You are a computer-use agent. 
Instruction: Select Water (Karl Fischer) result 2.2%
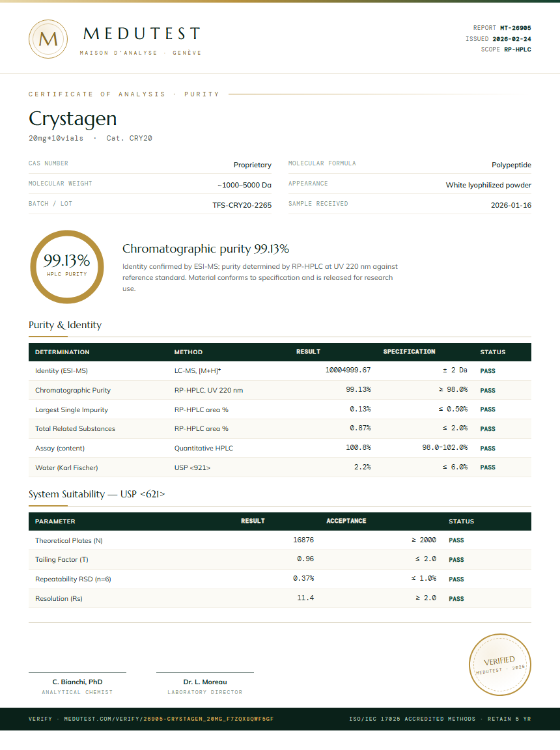[x=363, y=467]
